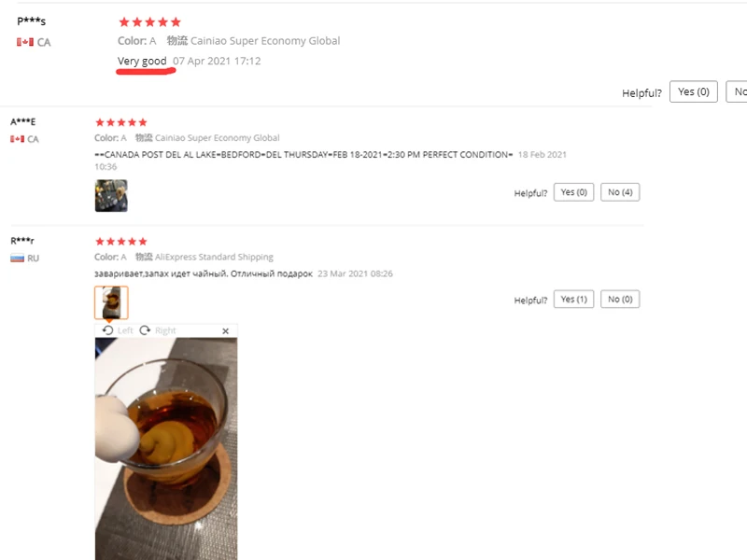Click the underlined "Very good" review text
747x560 pixels.
point(142,61)
